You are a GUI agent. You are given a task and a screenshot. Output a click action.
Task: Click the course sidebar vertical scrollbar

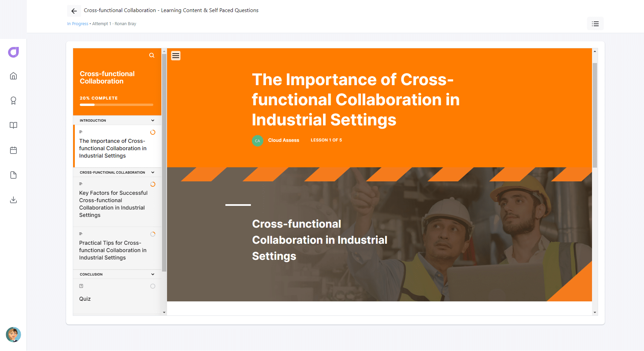pos(164,163)
